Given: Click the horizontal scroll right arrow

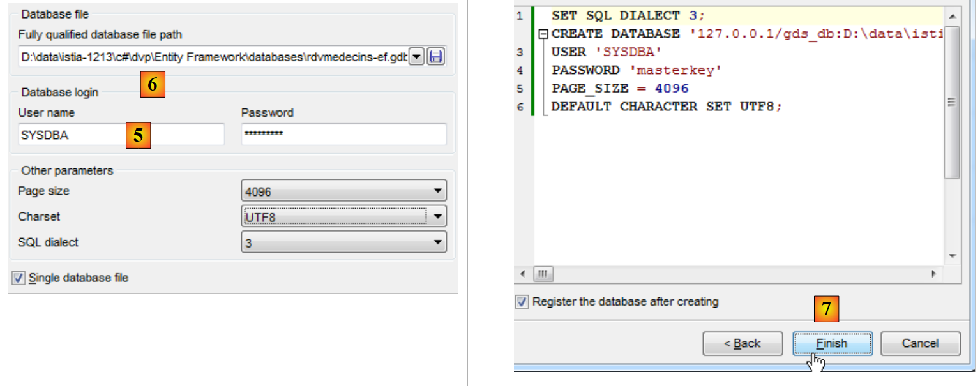Looking at the screenshot, I should [x=934, y=274].
